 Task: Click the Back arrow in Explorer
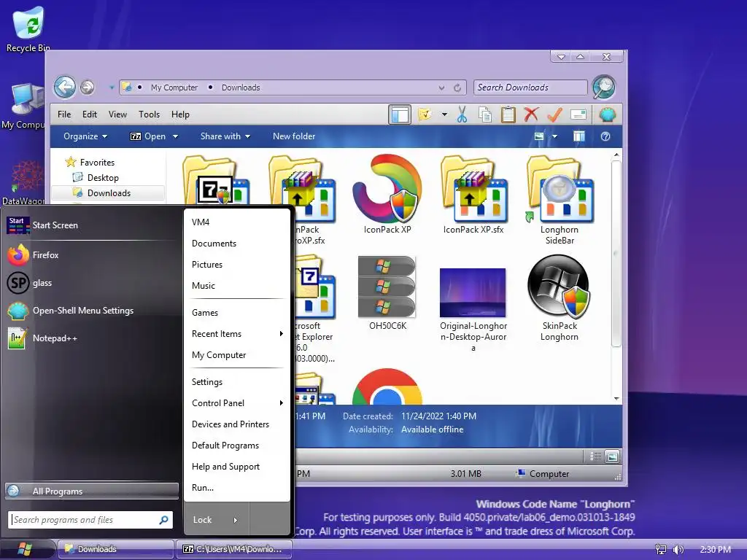[65, 87]
